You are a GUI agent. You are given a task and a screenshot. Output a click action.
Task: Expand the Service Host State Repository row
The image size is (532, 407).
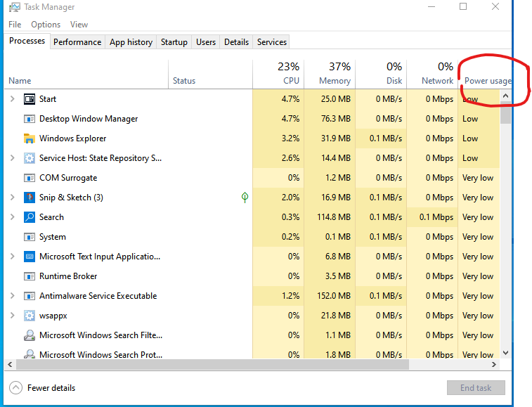click(13, 158)
